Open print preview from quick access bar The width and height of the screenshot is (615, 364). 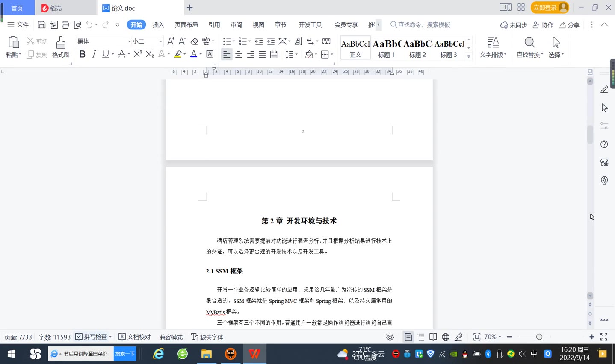77,25
